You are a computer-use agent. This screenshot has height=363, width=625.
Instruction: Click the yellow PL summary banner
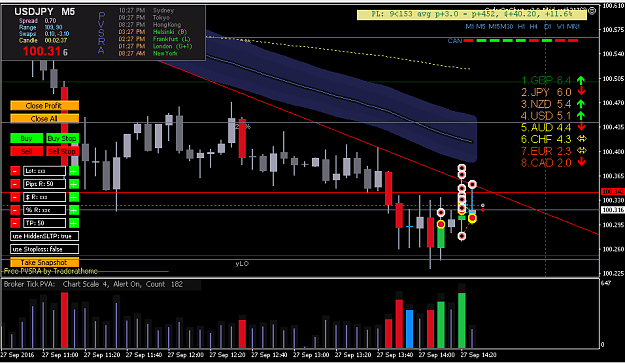472,14
